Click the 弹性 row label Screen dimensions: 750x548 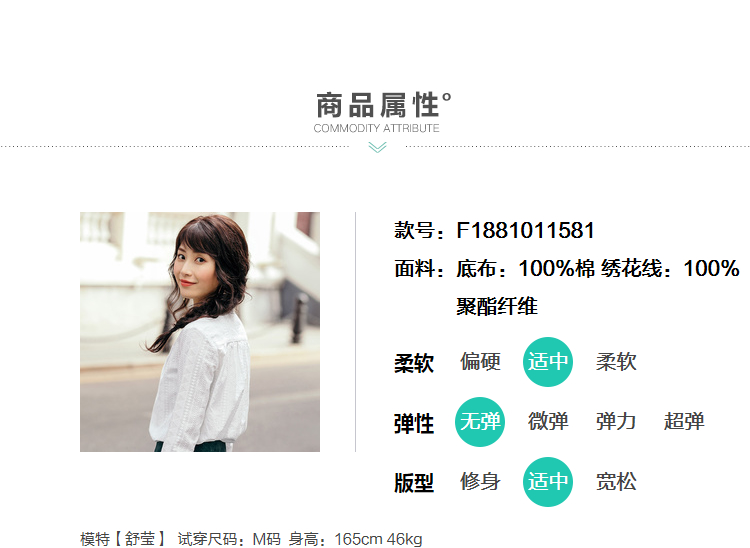(414, 424)
